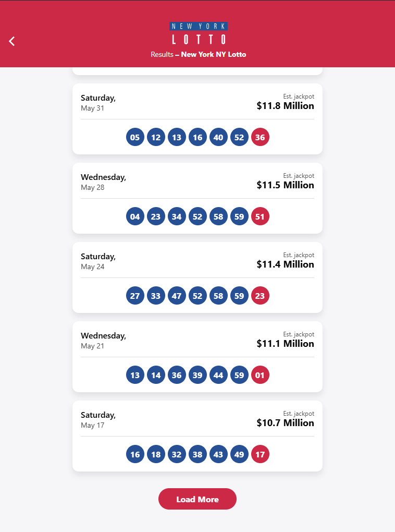Click the $10.7 Million jackpot amount
395x532 pixels.
(x=285, y=423)
